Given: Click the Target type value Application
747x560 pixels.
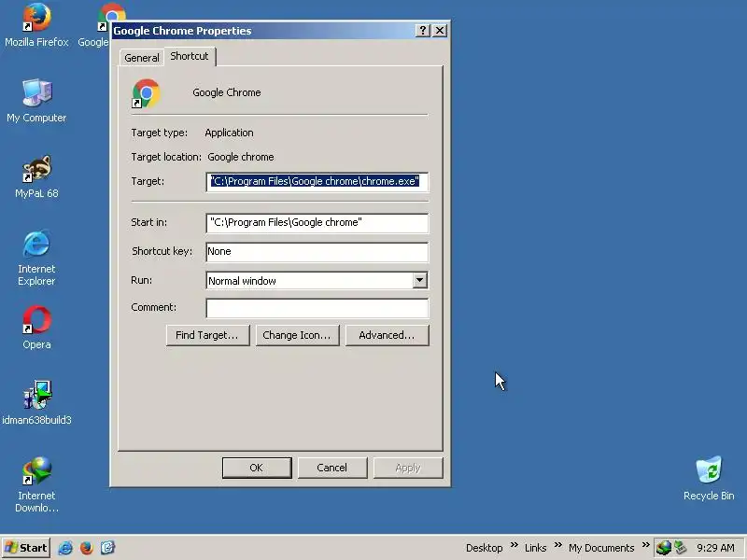Looking at the screenshot, I should pyautogui.click(x=229, y=133).
